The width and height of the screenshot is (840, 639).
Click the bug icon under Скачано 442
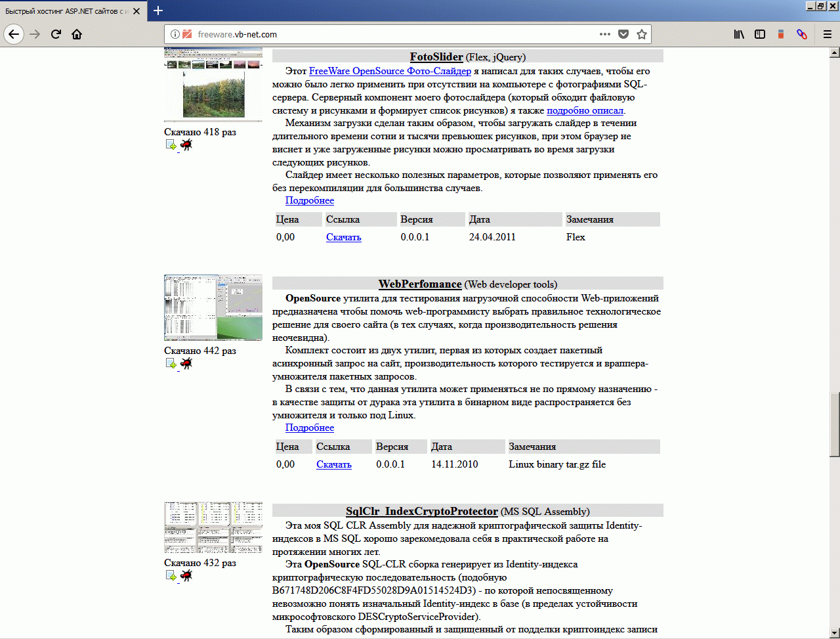(186, 363)
